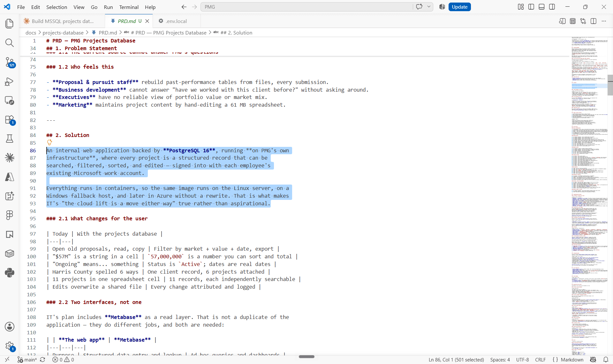Click the sticky '## 1. Problem Statement' header
This screenshot has width=613, height=364.
(81, 48)
